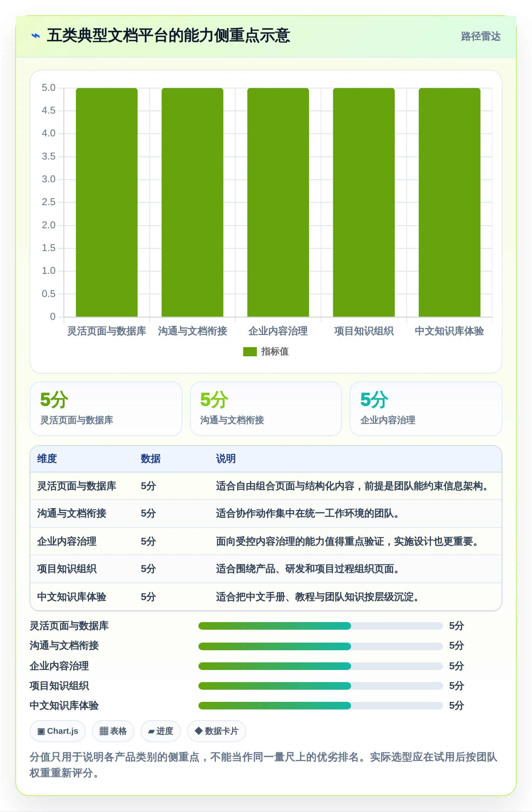Click the 维度 table column header
The height and width of the screenshot is (812, 532).
[x=47, y=459]
